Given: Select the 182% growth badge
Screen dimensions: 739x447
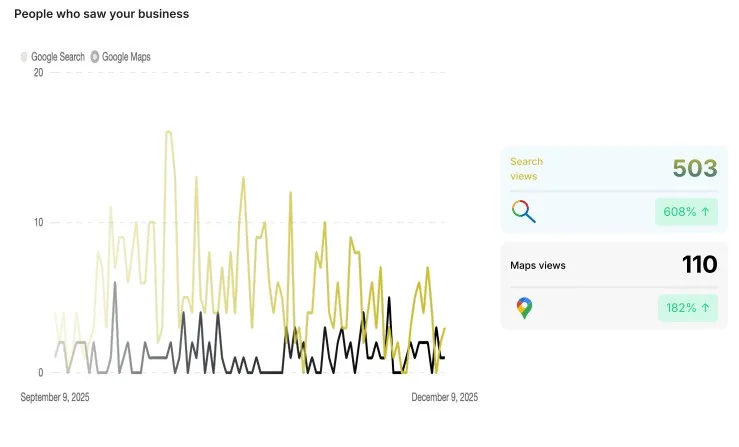Looking at the screenshot, I should tap(687, 308).
